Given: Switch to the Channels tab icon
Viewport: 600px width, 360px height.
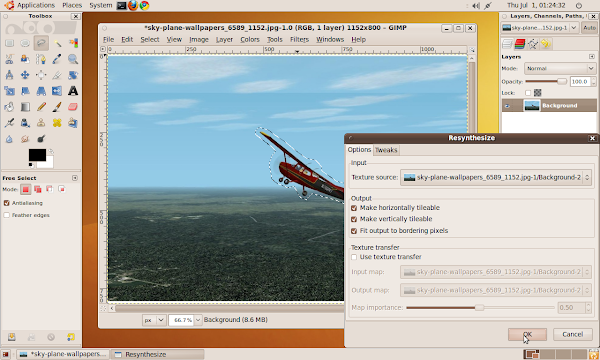Looking at the screenshot, I should pos(520,44).
